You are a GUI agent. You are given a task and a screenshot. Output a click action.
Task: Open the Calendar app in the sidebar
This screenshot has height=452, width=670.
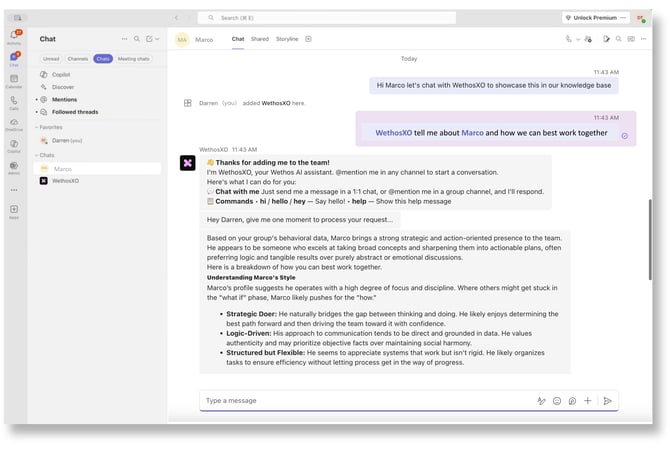[14, 80]
